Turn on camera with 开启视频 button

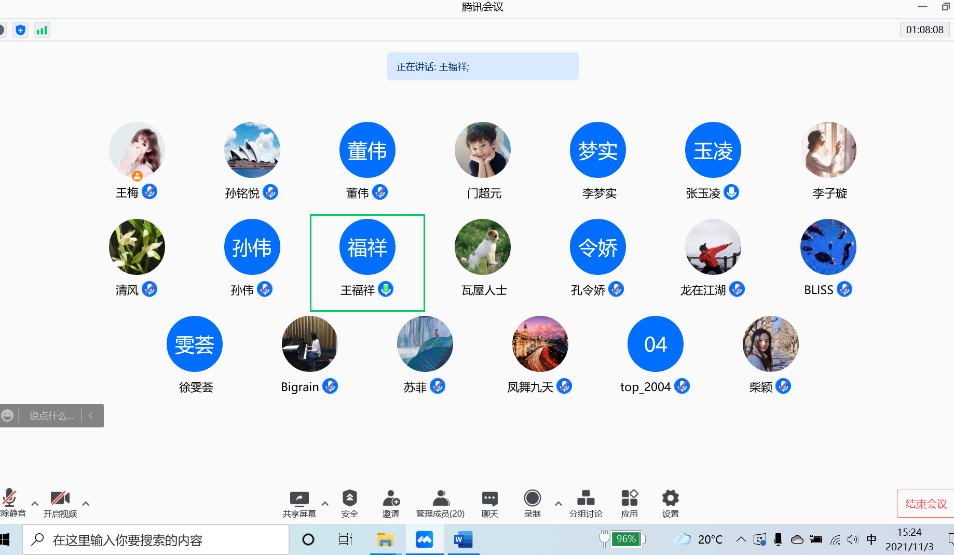(60, 499)
